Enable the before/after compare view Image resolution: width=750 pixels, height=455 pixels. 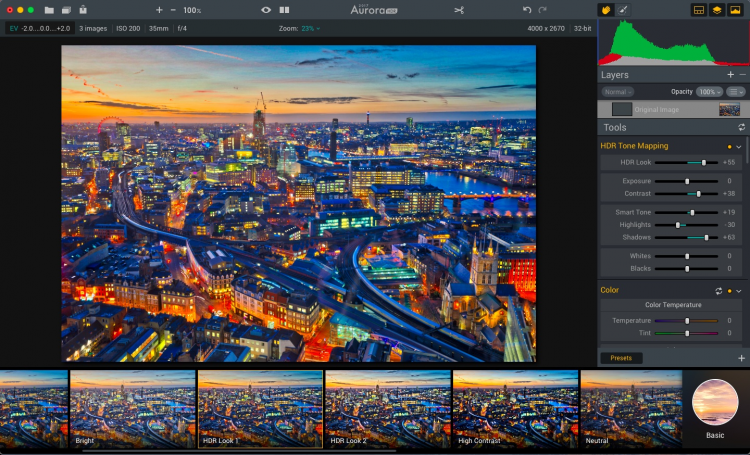pyautogui.click(x=284, y=9)
